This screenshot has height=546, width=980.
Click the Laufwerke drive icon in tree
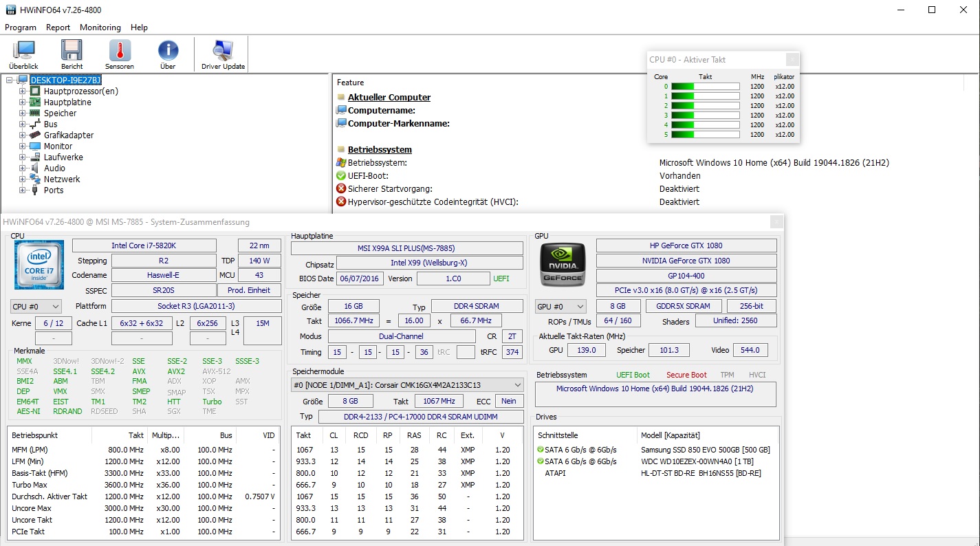click(x=35, y=157)
